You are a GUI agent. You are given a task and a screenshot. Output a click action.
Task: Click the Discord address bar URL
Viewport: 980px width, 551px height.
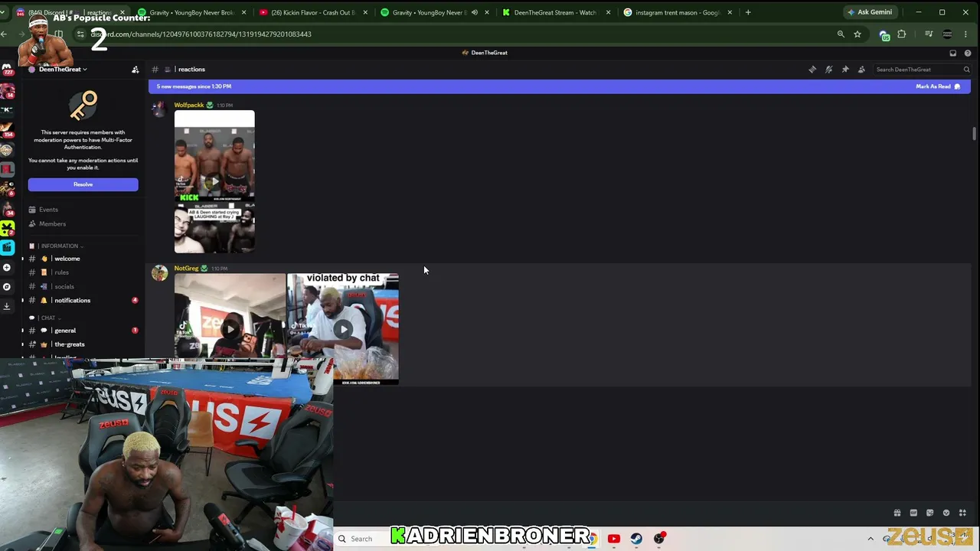click(x=202, y=34)
